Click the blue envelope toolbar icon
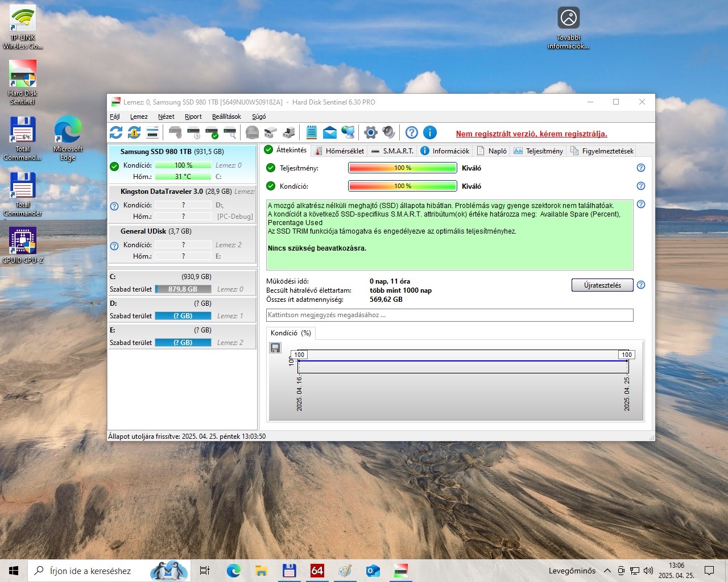The height and width of the screenshot is (582, 728). 330,133
